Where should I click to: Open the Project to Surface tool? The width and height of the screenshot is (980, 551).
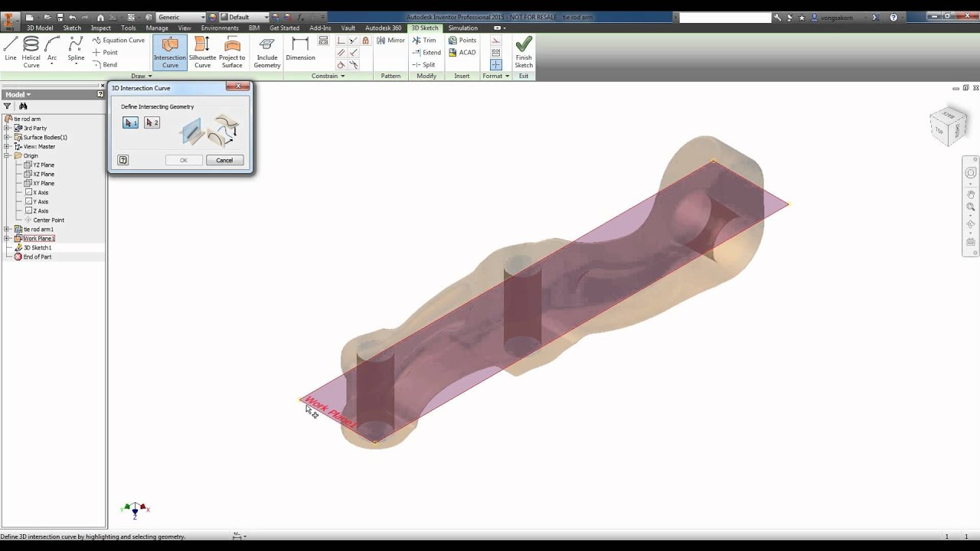pyautogui.click(x=232, y=52)
